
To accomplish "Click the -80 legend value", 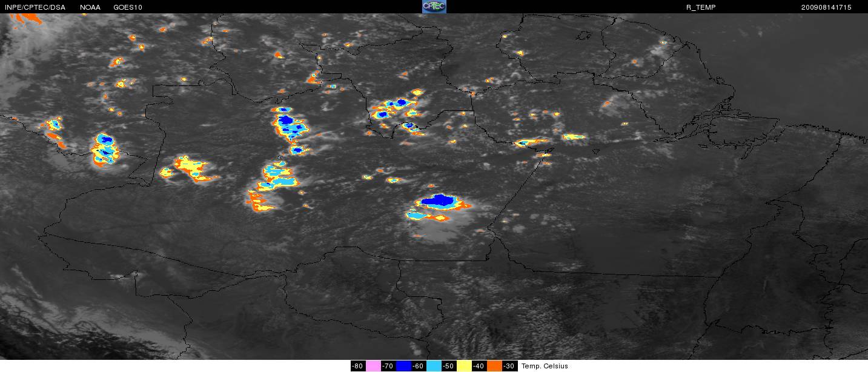I will [358, 366].
